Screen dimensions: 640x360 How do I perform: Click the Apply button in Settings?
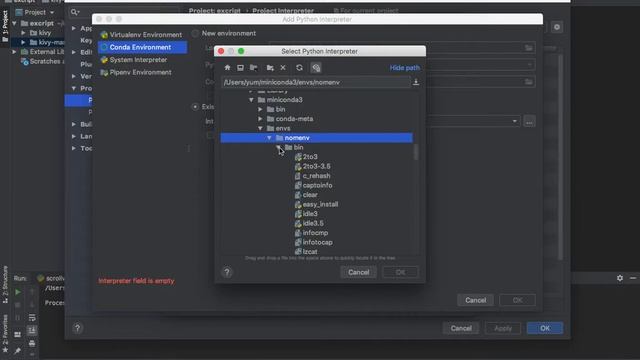tap(503, 328)
